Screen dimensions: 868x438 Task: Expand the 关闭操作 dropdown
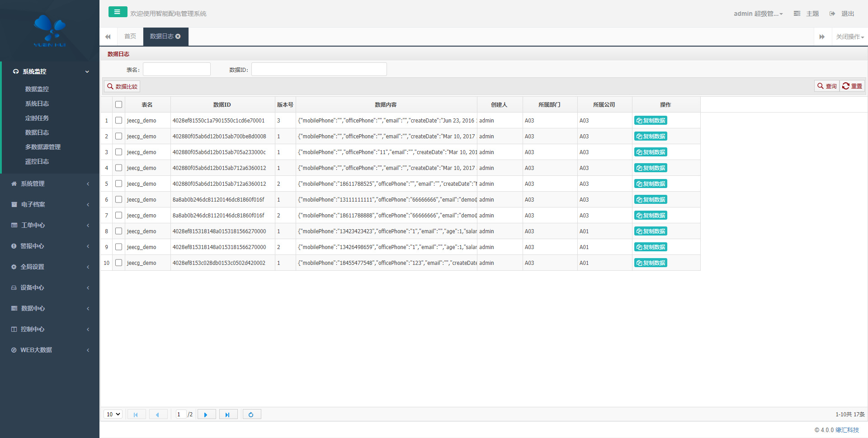point(849,37)
